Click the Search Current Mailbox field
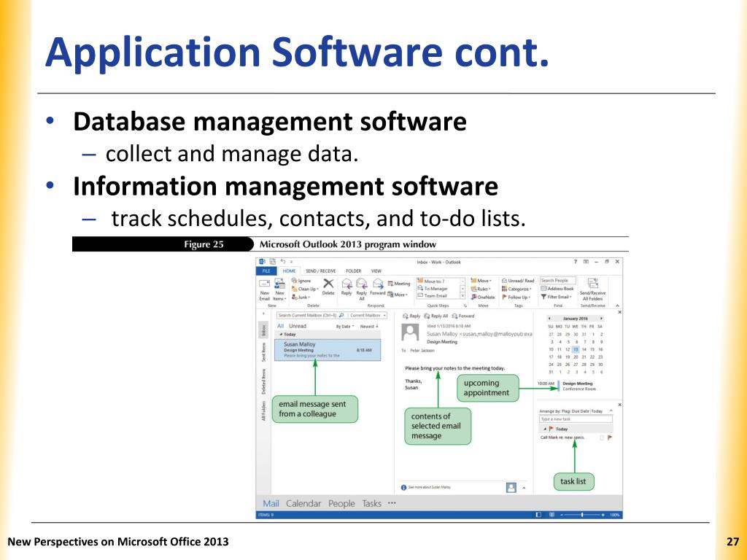Viewport: 747px width, 560px height. (x=311, y=315)
